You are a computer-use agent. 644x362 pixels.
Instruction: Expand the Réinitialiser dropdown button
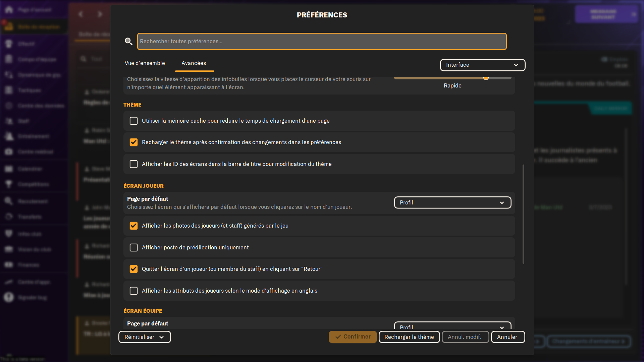[145, 337]
